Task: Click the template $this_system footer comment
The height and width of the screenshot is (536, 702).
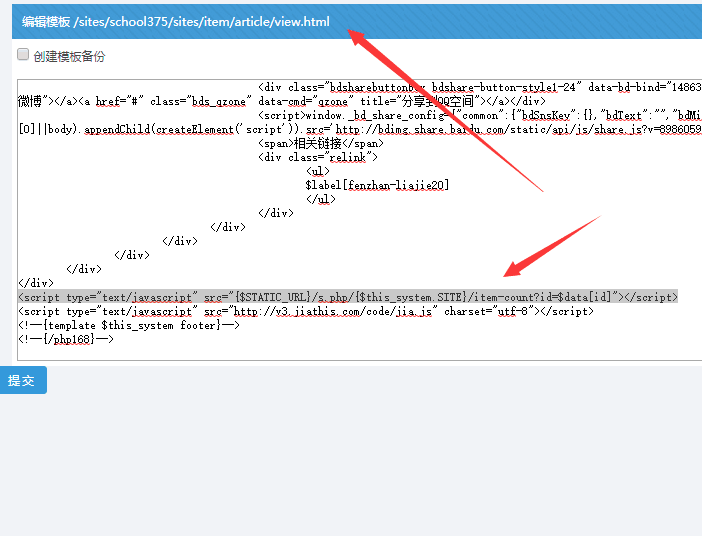Action: click(x=128, y=325)
